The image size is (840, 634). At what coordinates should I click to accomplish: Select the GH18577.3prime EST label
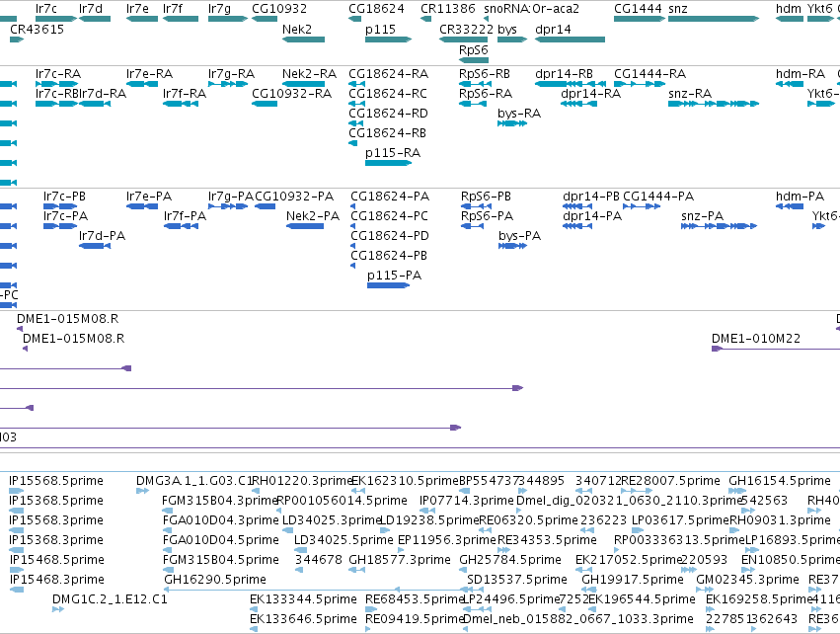click(400, 560)
